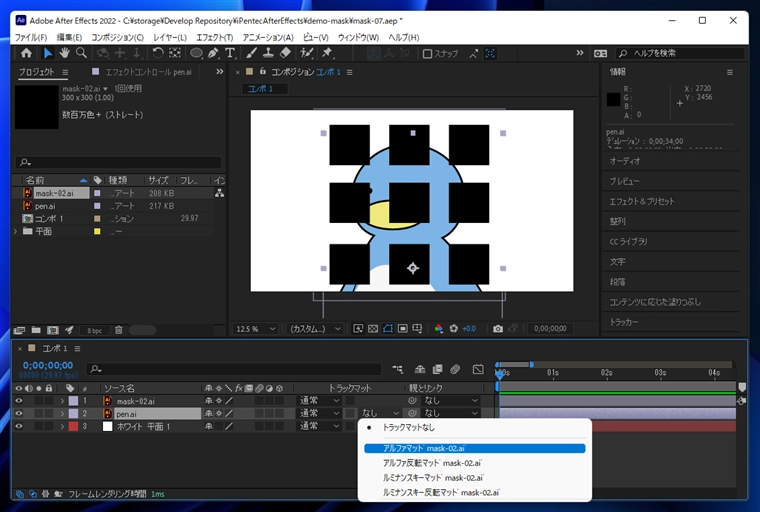Open the トラッカー panel

tap(625, 322)
